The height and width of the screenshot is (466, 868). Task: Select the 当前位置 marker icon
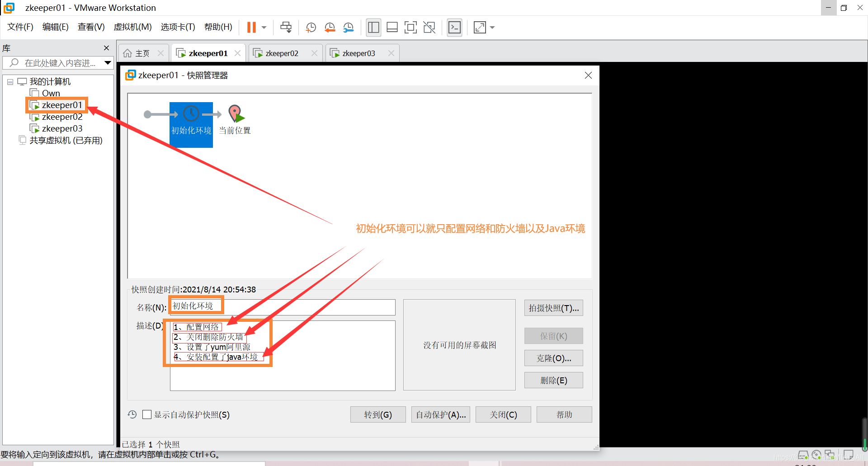coord(236,114)
